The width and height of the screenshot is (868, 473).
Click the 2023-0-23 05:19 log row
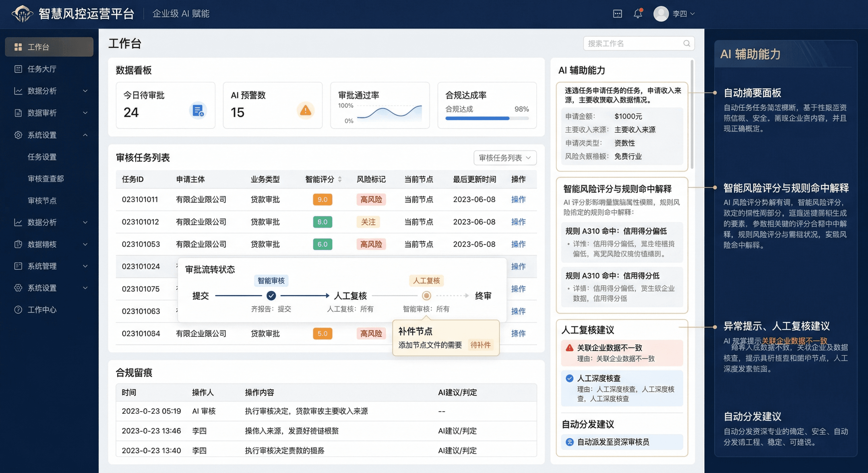click(326, 411)
